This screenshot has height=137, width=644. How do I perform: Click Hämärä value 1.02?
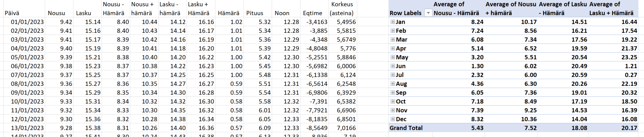(229, 22)
